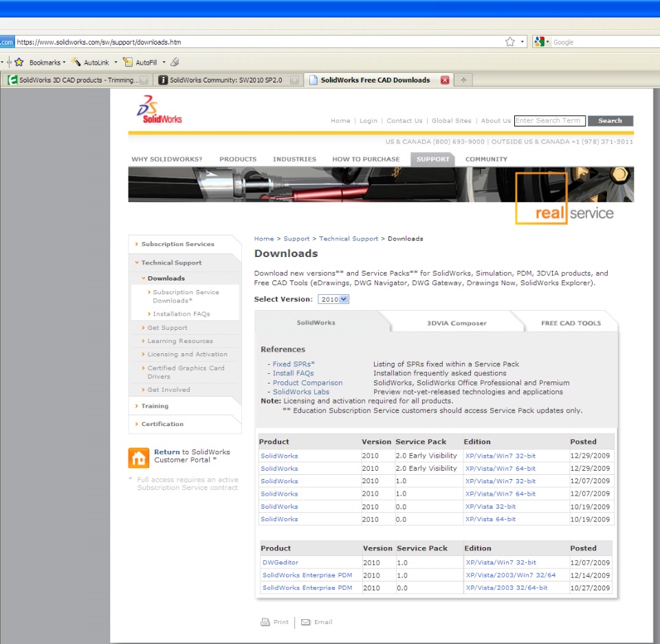
Task: Select the FREE CAD TOOLS tab
Action: point(571,323)
